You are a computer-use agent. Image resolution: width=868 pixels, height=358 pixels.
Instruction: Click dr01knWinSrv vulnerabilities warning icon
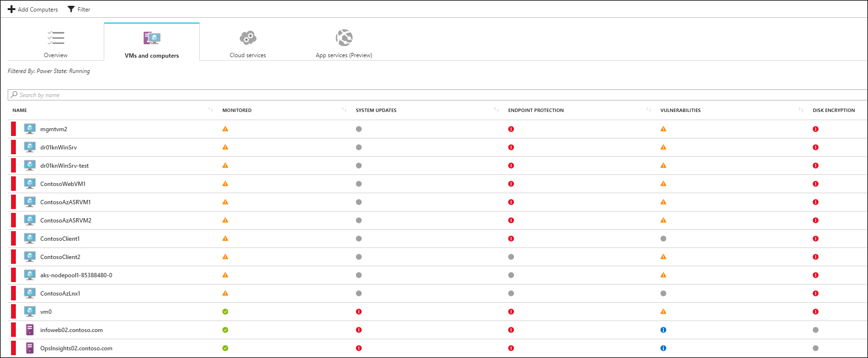[663, 147]
